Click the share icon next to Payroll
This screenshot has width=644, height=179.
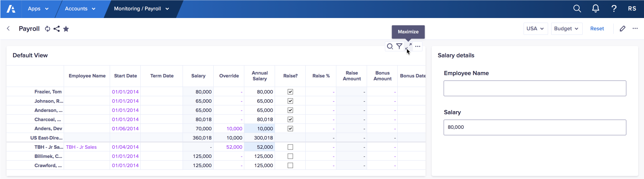pos(57,29)
